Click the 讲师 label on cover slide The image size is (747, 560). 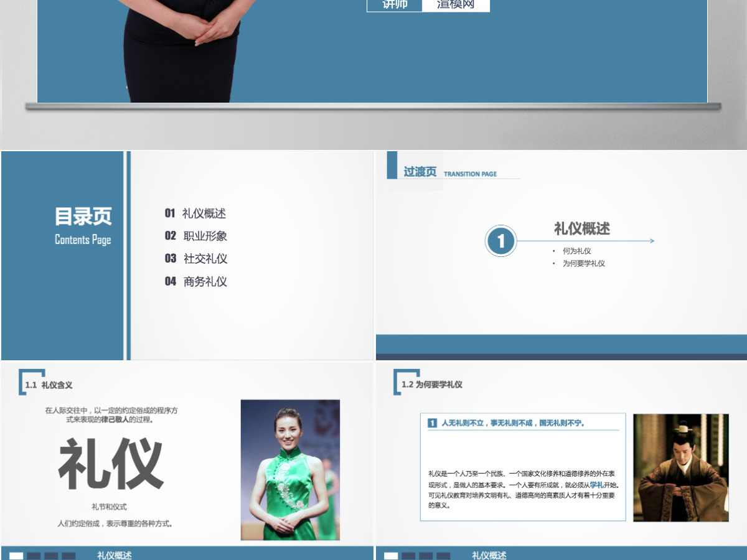(x=395, y=5)
